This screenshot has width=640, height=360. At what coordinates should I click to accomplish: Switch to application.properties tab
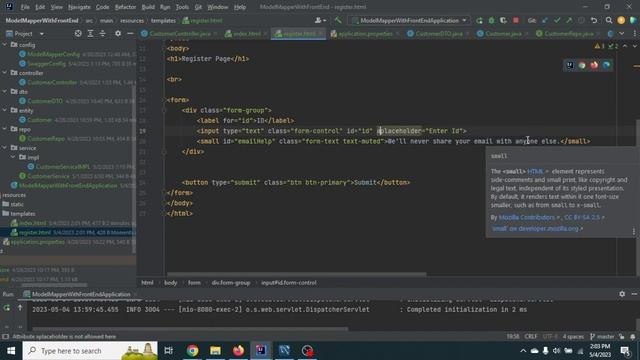tap(364, 33)
